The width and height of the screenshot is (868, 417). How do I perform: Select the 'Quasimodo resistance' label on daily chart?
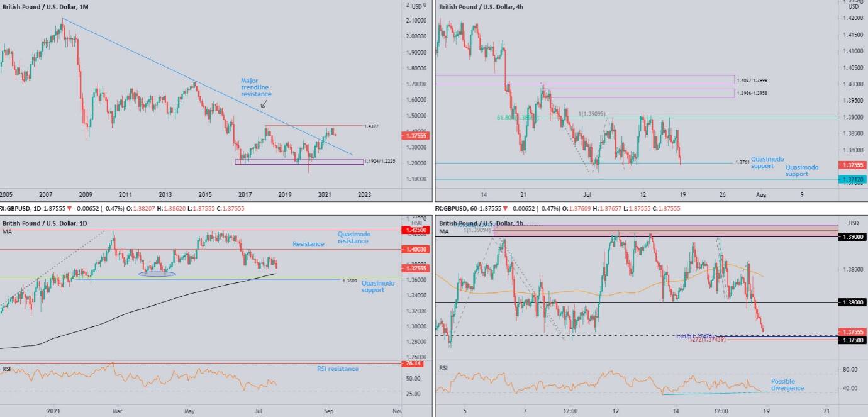click(354, 238)
